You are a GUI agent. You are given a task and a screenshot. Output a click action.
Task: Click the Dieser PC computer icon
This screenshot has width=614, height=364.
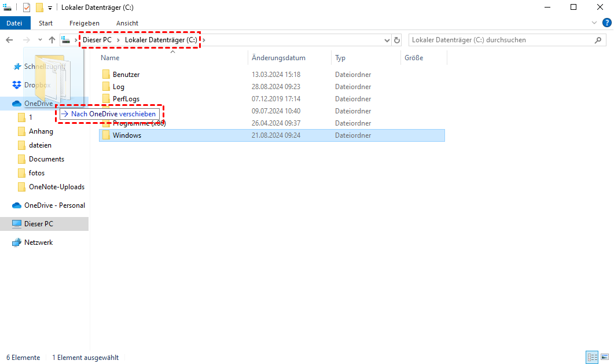(16, 224)
